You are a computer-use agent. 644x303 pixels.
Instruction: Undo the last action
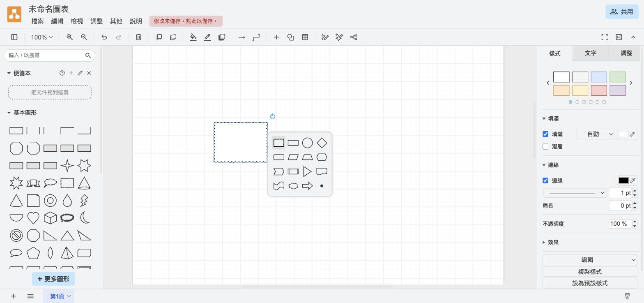point(104,37)
